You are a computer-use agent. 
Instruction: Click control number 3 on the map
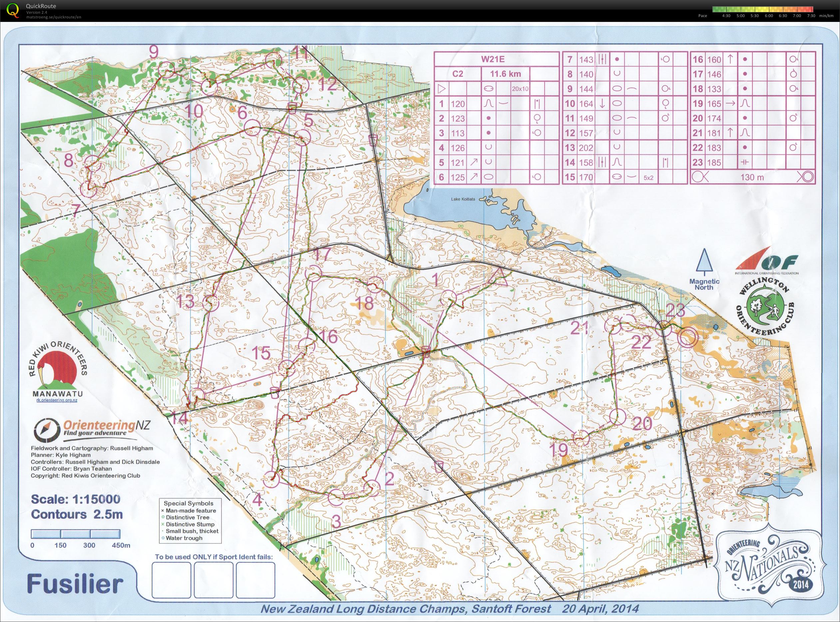pos(336,522)
